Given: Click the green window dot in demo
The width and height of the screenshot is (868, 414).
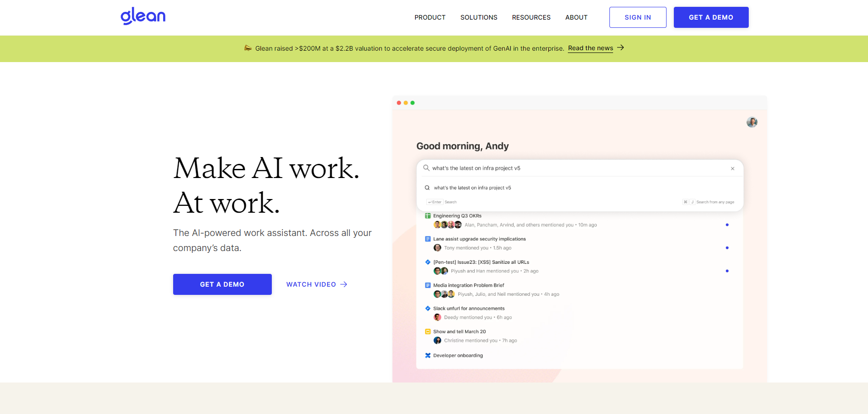Looking at the screenshot, I should (413, 103).
